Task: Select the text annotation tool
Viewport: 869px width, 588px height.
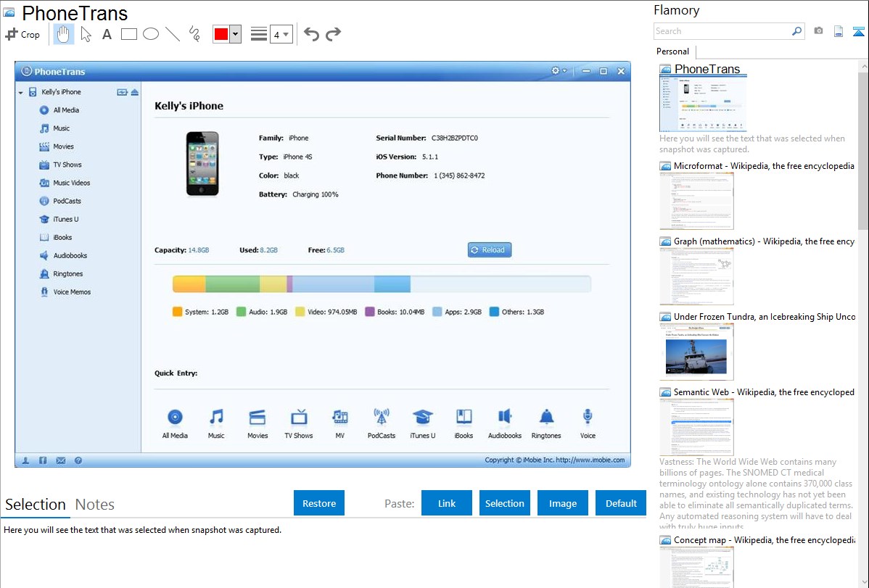Action: coord(107,34)
